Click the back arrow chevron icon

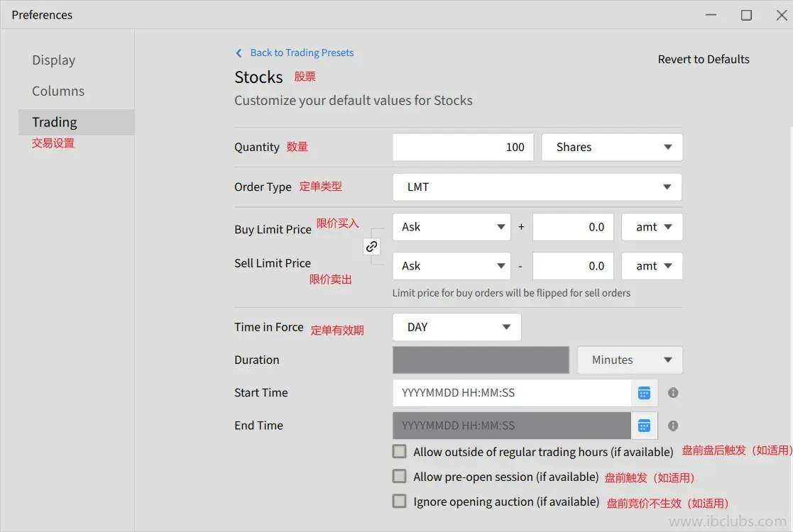tap(239, 53)
